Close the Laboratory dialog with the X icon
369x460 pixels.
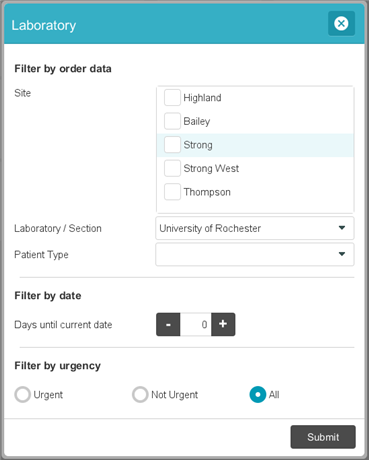pos(341,24)
